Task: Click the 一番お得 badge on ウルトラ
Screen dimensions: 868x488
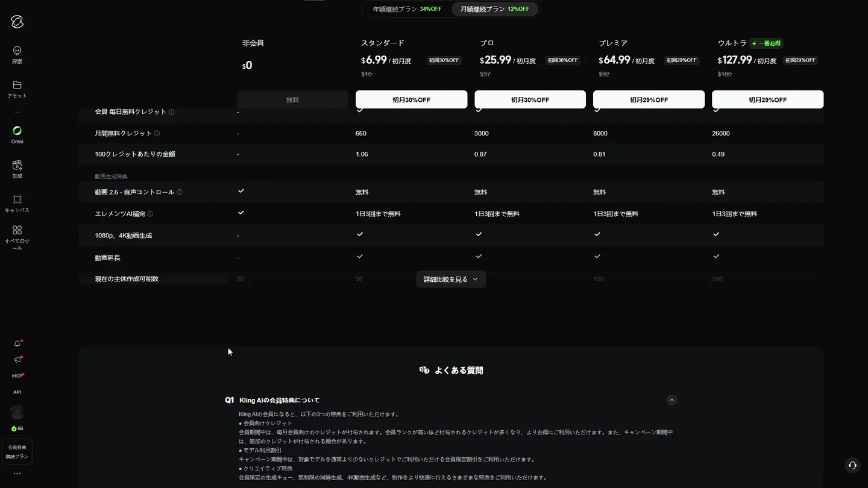Action: click(x=766, y=43)
